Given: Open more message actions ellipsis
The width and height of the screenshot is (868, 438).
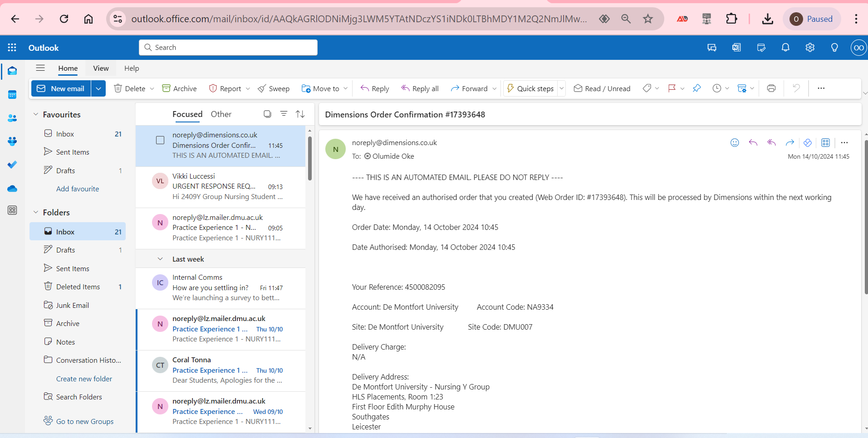Looking at the screenshot, I should [x=844, y=143].
